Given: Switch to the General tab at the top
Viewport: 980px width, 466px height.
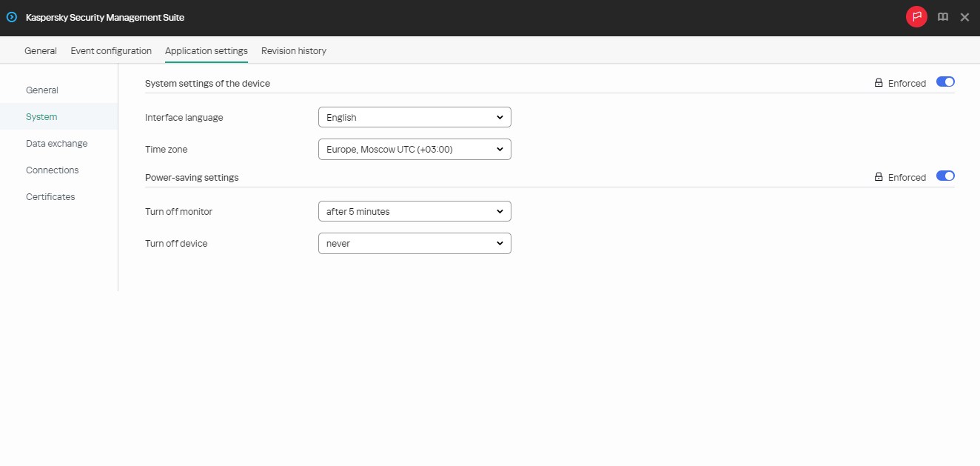Looking at the screenshot, I should click(40, 50).
